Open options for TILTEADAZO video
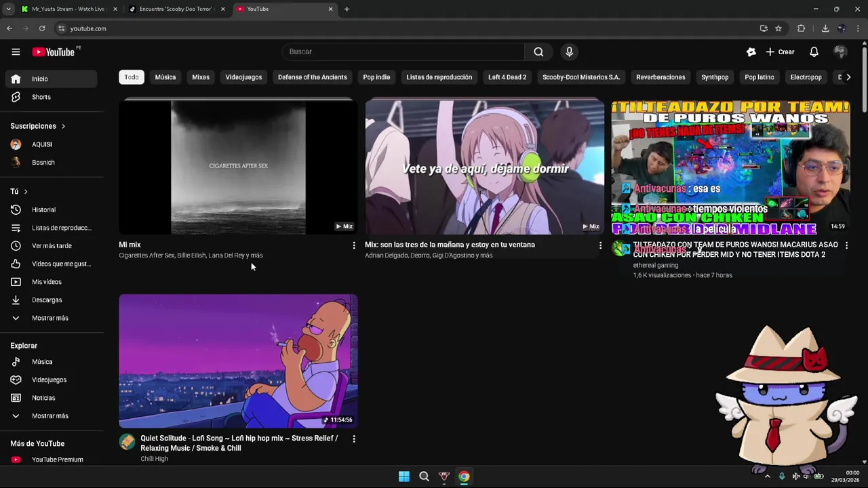 pos(846,245)
